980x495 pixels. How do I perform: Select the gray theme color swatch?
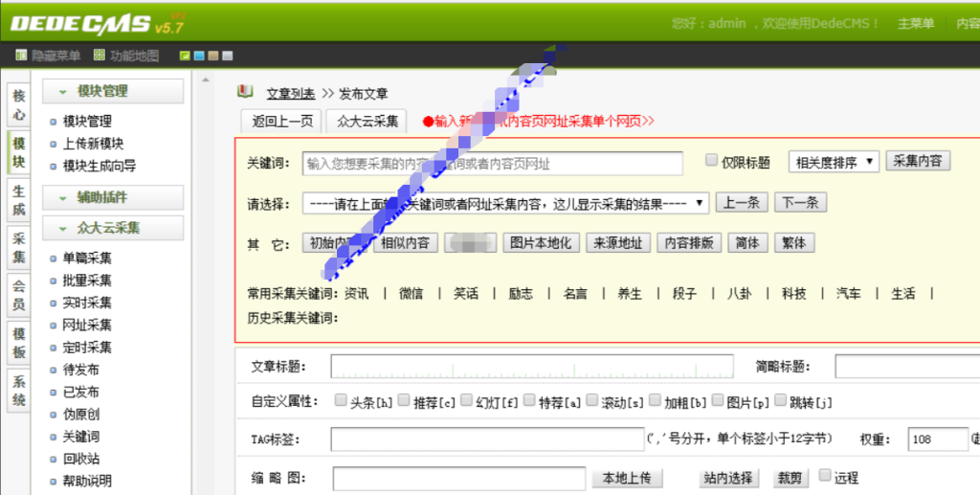coord(228,56)
